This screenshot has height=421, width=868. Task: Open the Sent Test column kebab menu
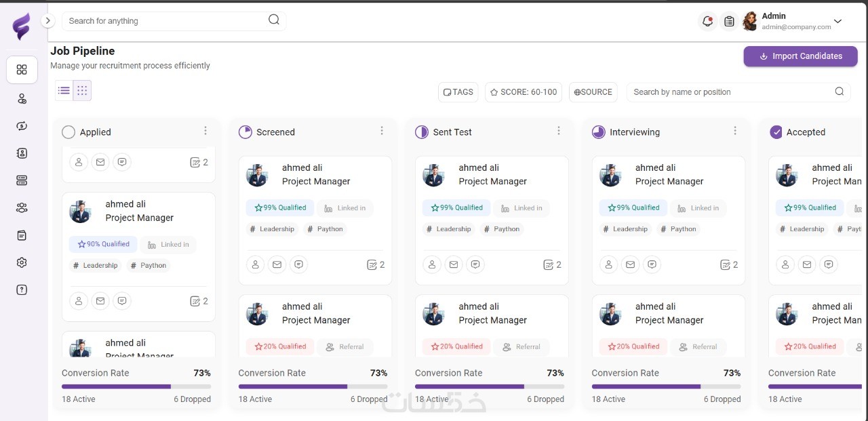(x=559, y=131)
